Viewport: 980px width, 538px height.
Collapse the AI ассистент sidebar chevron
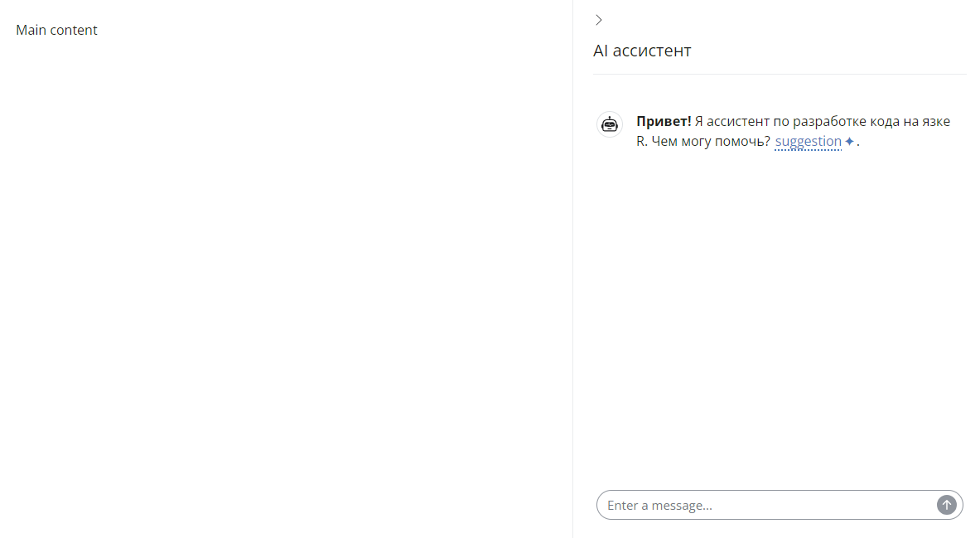599,20
